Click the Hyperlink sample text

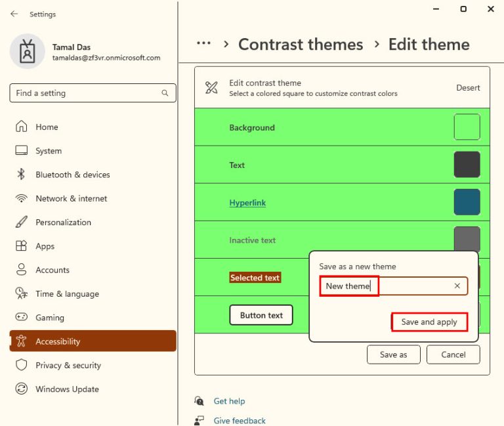tap(247, 203)
